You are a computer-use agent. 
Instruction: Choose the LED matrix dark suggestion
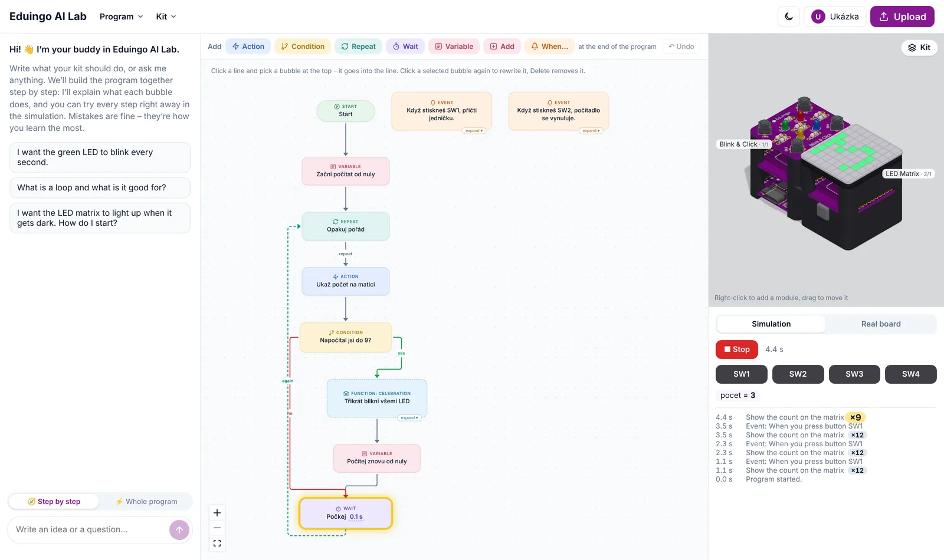100,218
